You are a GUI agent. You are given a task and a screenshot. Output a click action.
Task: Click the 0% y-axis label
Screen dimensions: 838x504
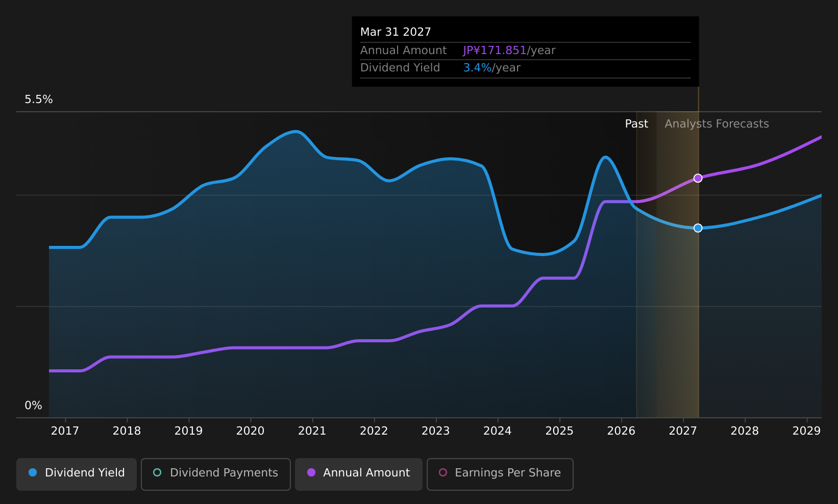click(33, 406)
